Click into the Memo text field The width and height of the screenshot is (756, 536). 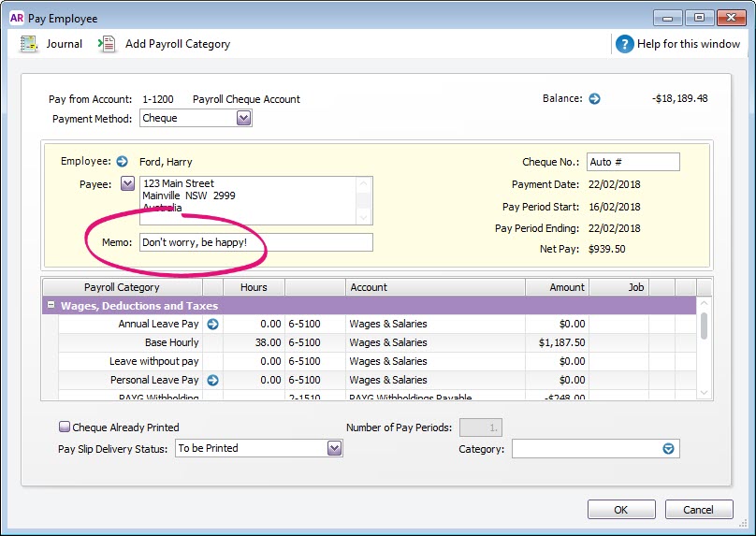(x=255, y=243)
